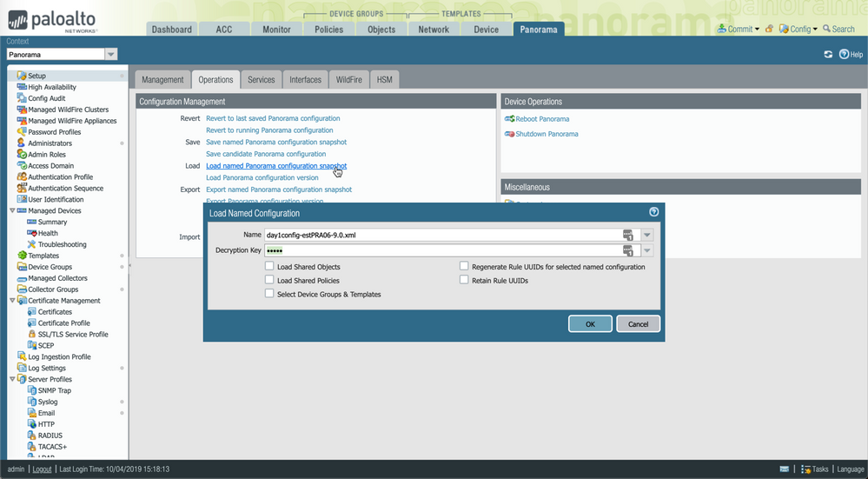Go to the Objects tab

(381, 30)
